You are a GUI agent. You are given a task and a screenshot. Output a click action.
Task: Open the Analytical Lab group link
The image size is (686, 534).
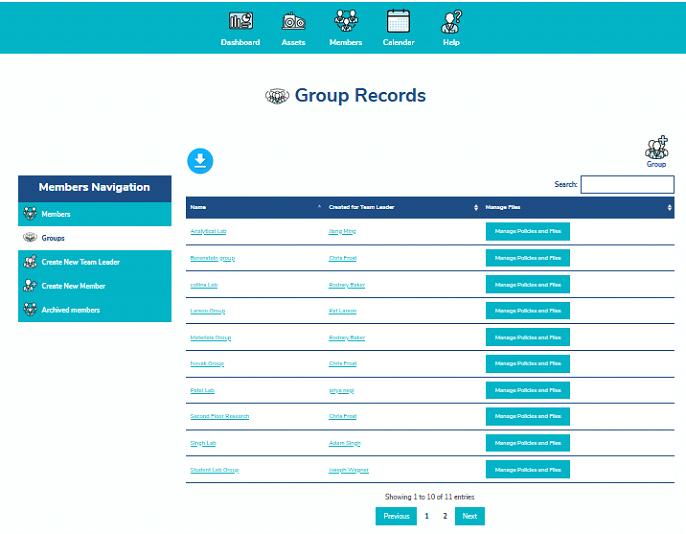click(x=209, y=232)
